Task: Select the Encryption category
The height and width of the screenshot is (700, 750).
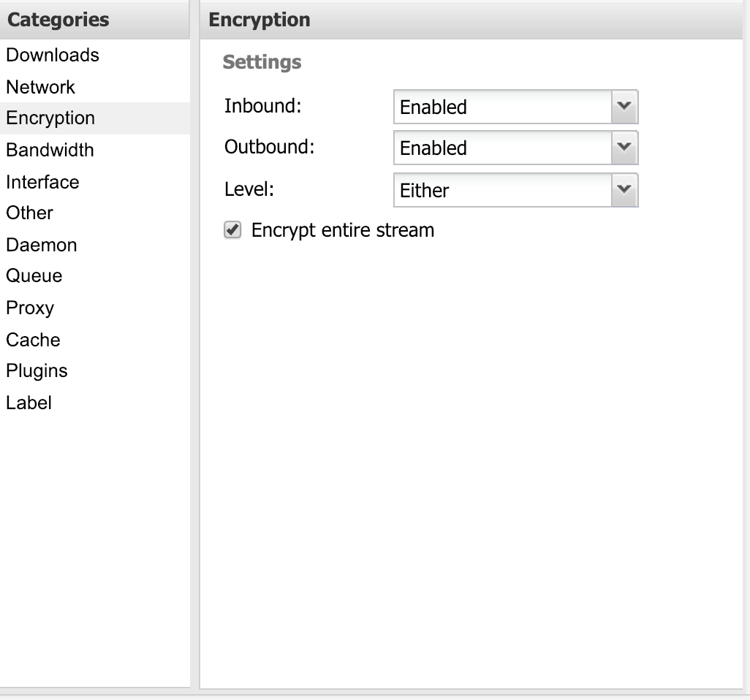Action: (50, 118)
